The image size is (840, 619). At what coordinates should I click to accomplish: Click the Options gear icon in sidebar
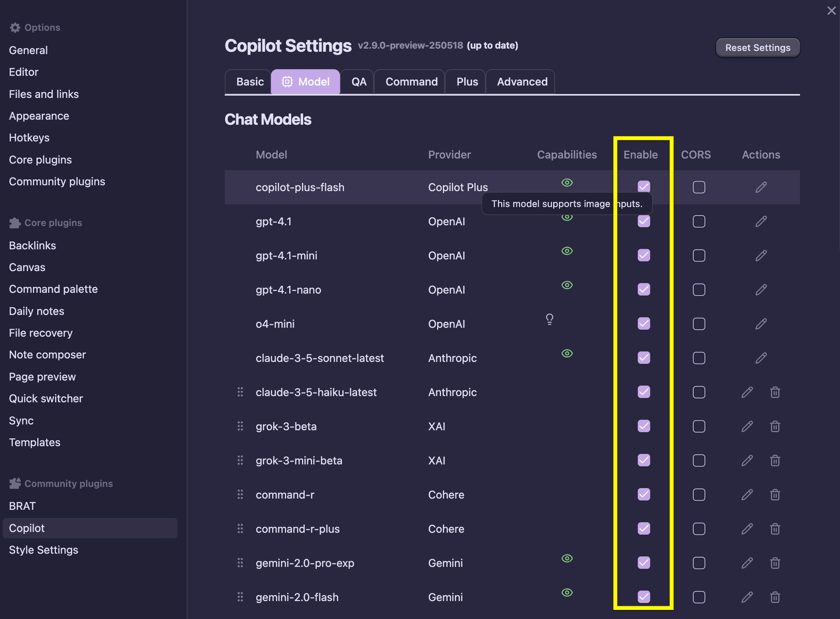point(15,27)
